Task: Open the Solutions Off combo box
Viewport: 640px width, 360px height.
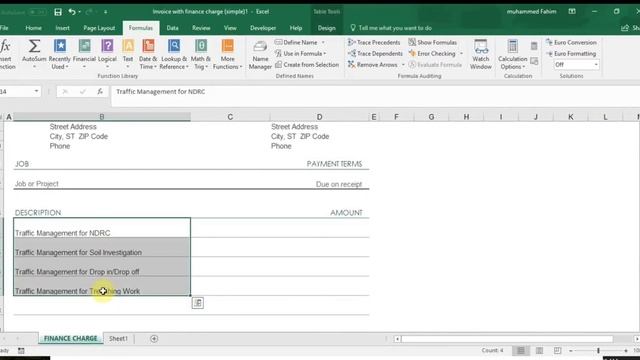Action: click(x=576, y=64)
